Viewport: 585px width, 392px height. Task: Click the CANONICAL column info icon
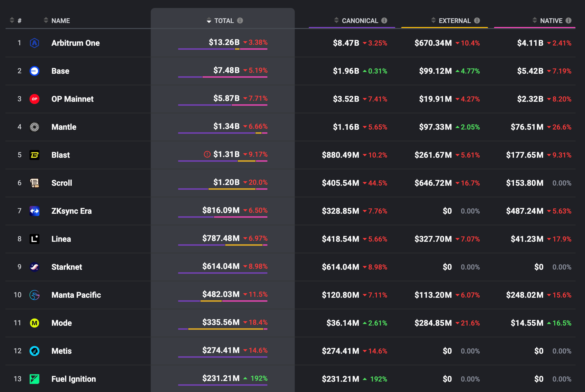(384, 20)
